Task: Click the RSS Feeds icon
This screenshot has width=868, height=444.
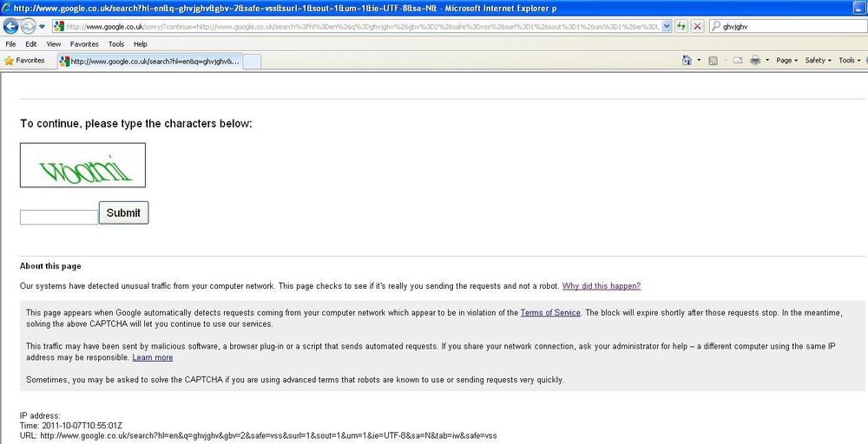Action: [713, 60]
